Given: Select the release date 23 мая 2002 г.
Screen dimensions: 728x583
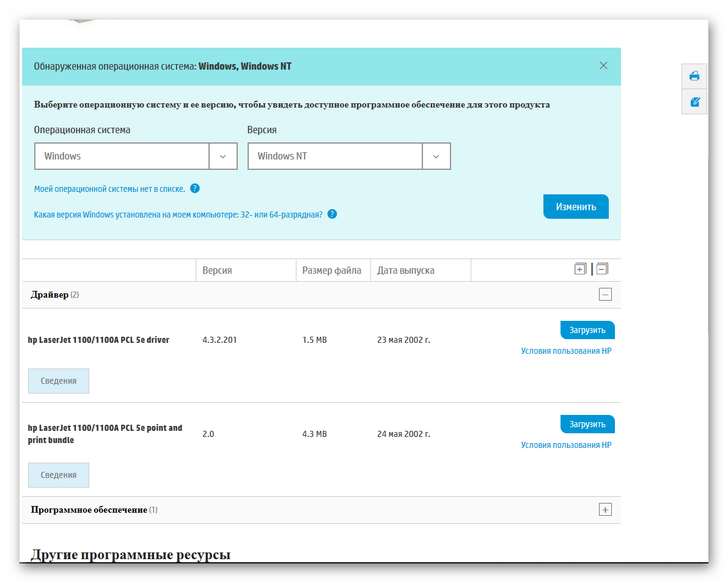Looking at the screenshot, I should point(403,340).
